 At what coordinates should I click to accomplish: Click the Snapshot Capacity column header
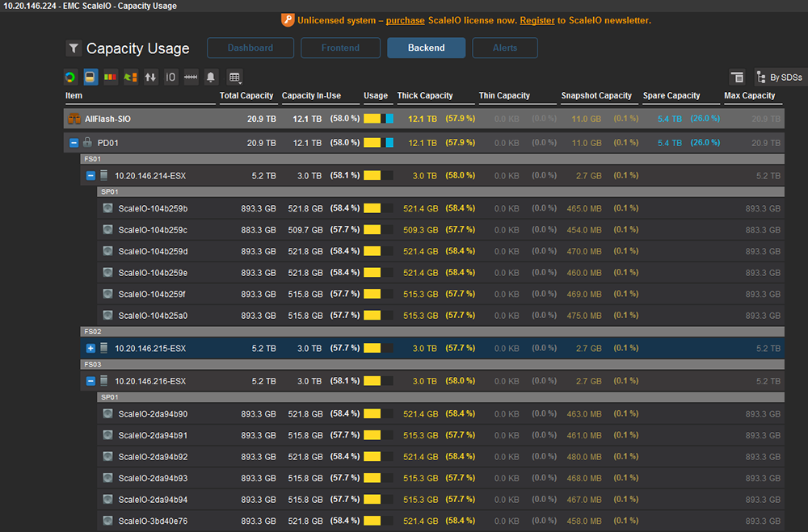pyautogui.click(x=596, y=96)
